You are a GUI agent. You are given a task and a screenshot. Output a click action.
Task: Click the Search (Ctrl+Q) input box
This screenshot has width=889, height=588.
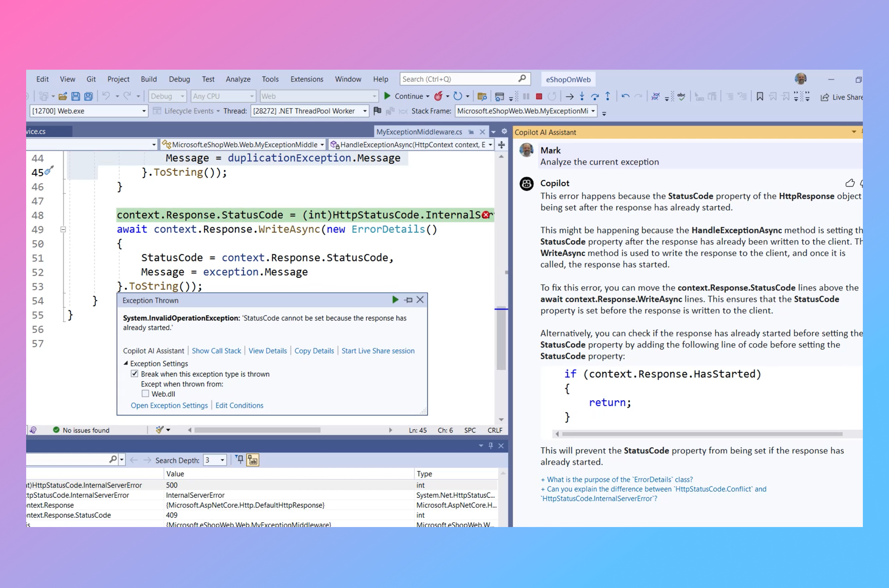[465, 79]
